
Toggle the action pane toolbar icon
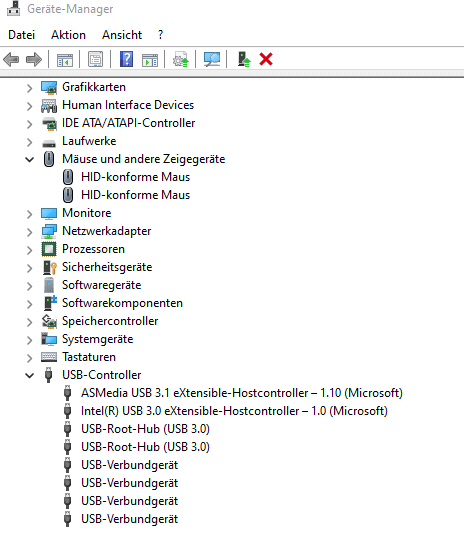click(x=150, y=60)
